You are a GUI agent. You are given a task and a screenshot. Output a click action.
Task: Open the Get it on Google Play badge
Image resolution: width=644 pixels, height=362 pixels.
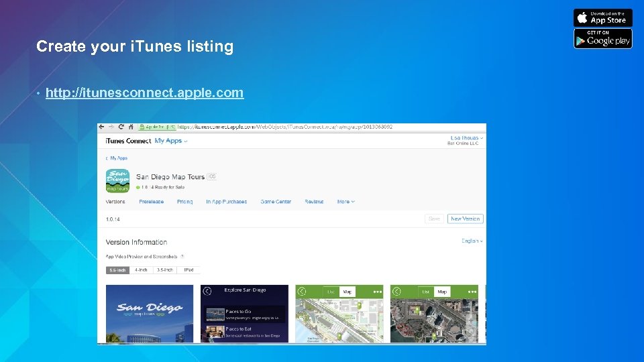pos(603,39)
